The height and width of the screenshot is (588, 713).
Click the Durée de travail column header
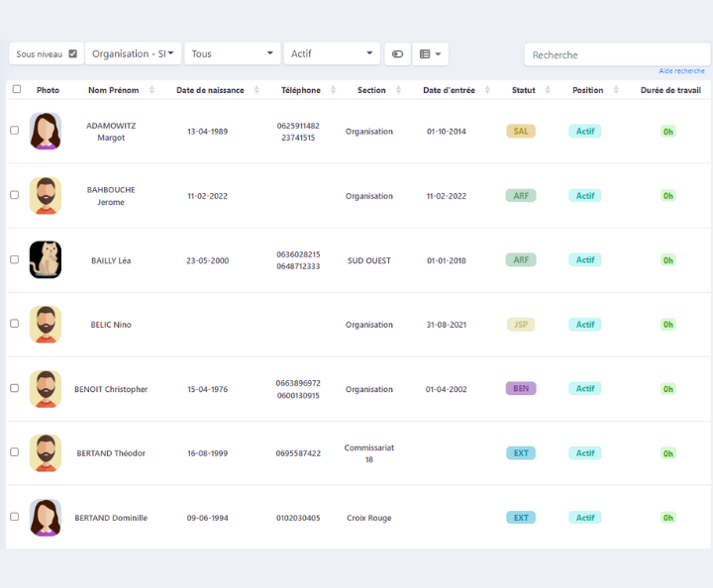(670, 90)
